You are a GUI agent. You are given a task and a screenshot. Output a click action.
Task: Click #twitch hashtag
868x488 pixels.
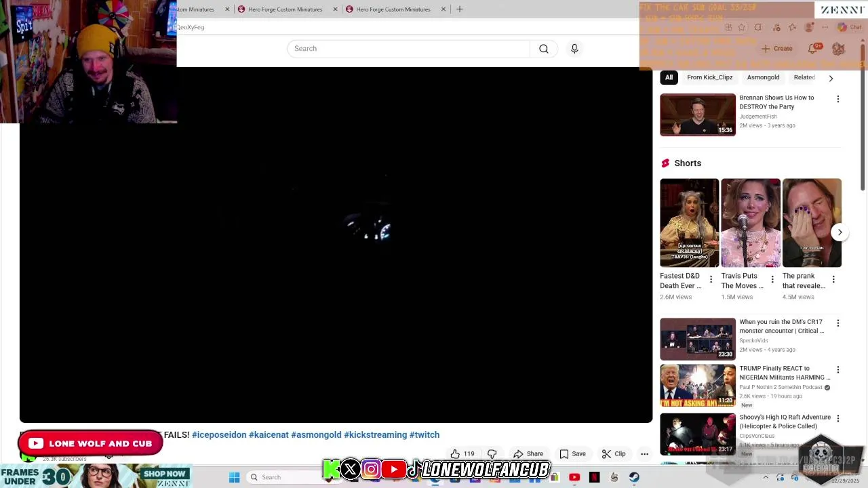tap(425, 434)
